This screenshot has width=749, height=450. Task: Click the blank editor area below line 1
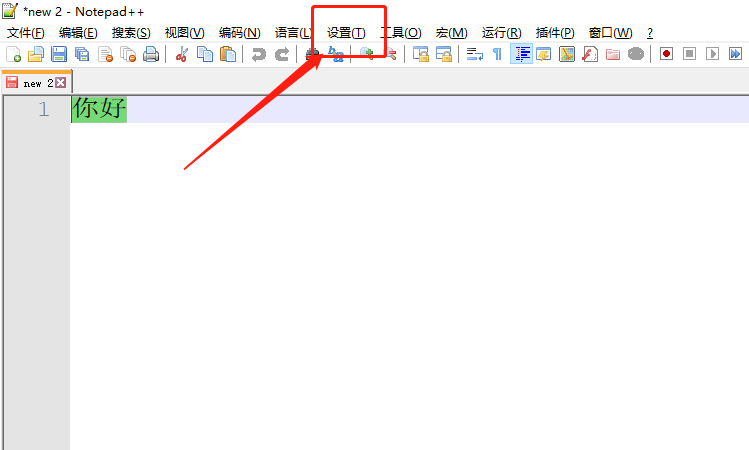tap(409, 286)
